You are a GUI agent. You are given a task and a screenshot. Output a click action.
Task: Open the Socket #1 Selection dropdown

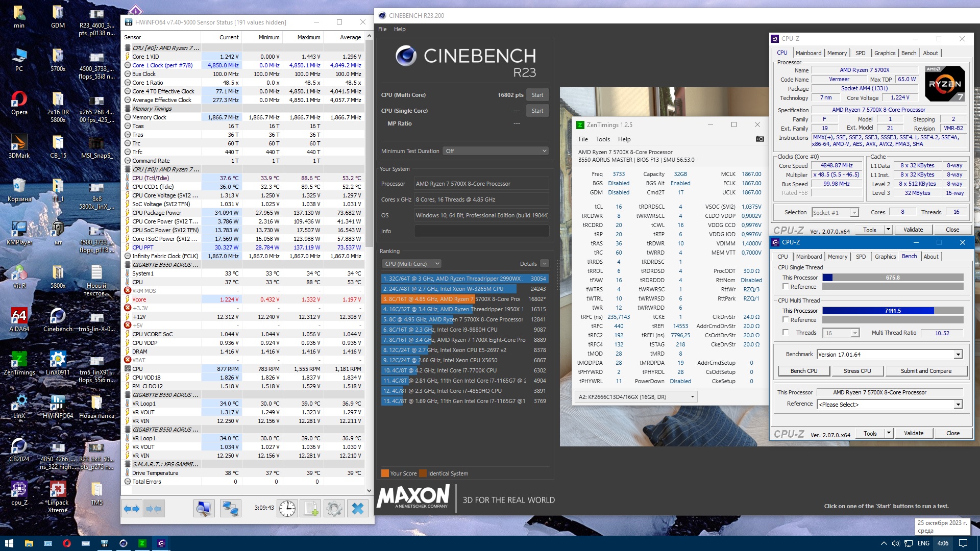click(835, 213)
